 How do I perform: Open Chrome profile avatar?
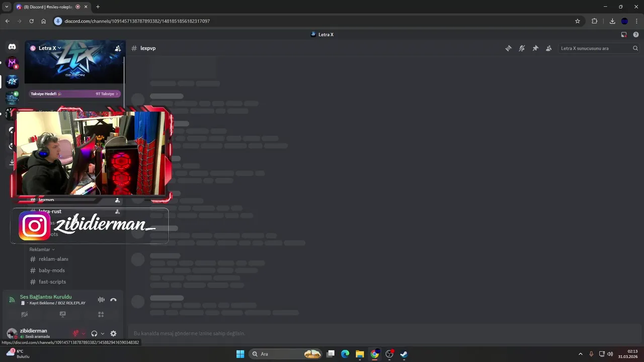click(x=624, y=21)
